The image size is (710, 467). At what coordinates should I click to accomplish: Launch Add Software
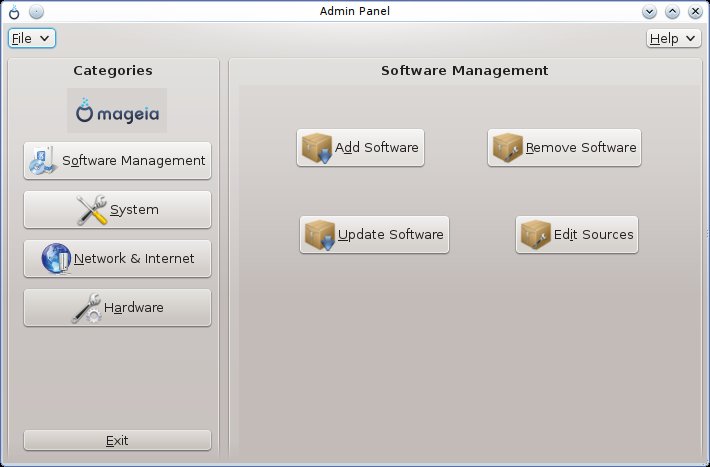point(360,148)
